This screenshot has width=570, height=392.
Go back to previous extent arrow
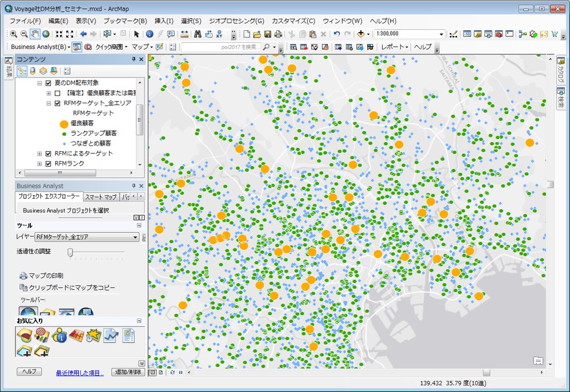[x=83, y=34]
